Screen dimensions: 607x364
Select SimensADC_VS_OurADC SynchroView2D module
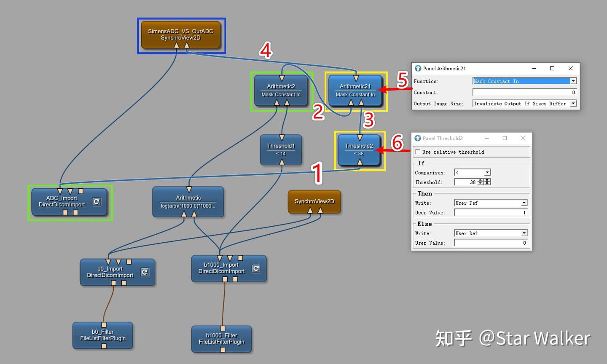click(x=181, y=35)
